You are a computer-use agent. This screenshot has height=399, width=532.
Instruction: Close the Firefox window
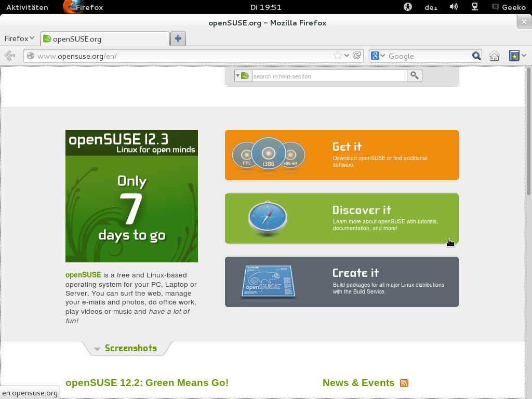[x=524, y=22]
